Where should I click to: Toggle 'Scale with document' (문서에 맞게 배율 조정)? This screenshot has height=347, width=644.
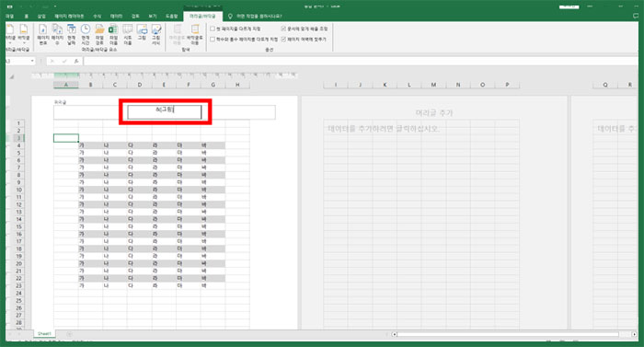283,29
